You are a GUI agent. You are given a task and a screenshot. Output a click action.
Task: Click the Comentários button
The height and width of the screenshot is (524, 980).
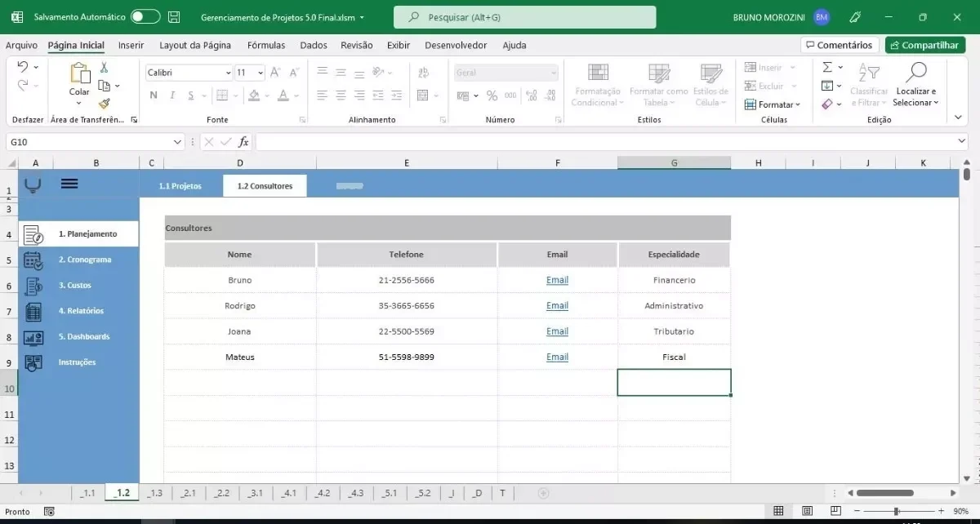click(840, 46)
